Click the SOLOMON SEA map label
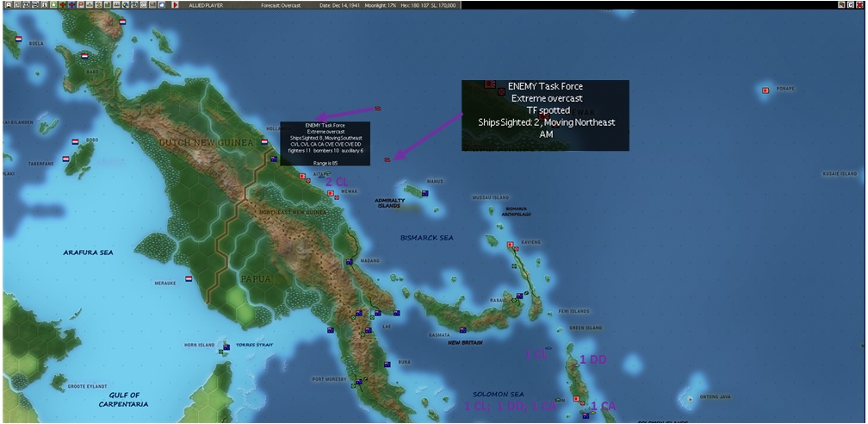The height and width of the screenshot is (424, 868). (498, 394)
